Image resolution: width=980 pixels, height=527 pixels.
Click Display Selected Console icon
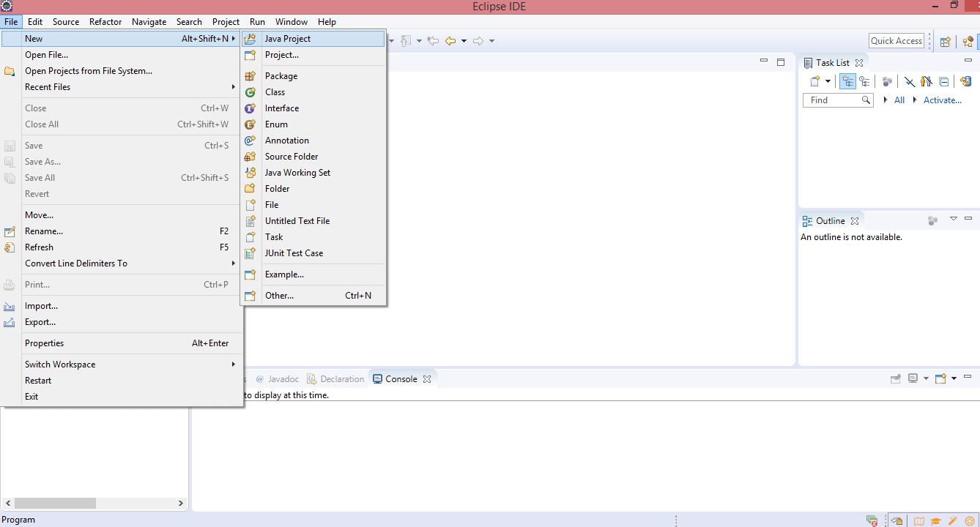coord(913,378)
